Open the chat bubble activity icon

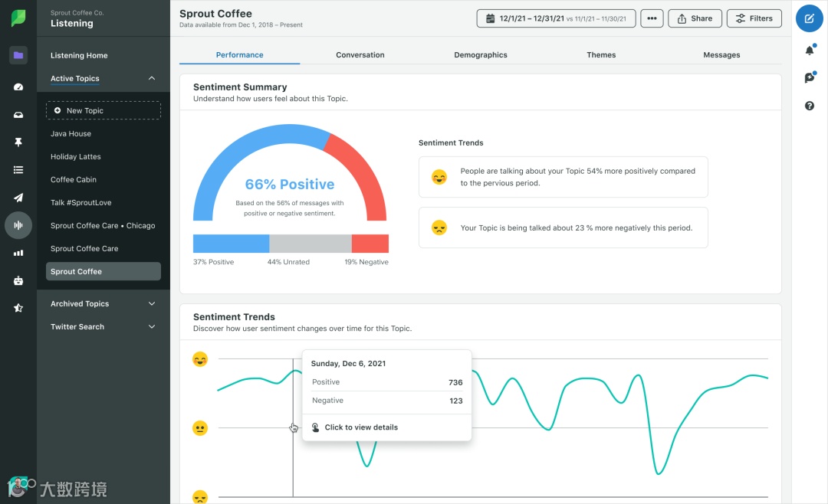810,78
